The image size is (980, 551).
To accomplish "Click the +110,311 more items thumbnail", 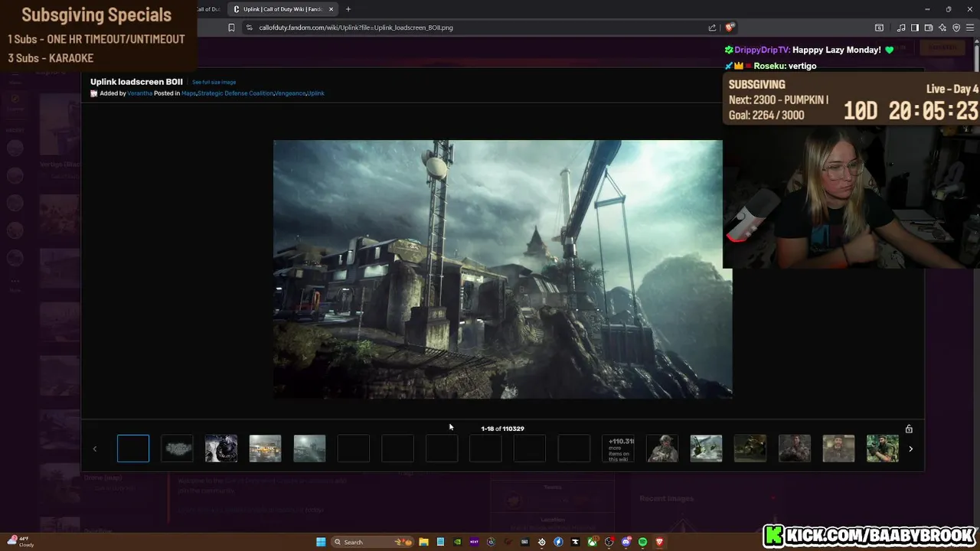I will (618, 448).
